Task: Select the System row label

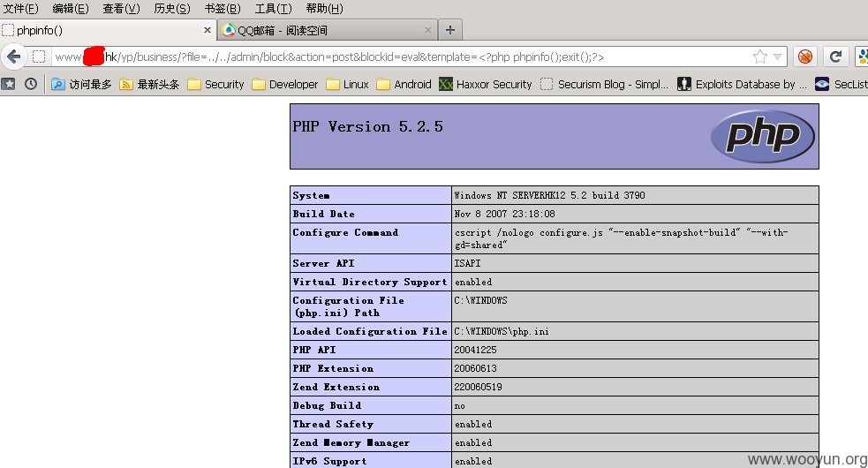Action: (x=311, y=195)
